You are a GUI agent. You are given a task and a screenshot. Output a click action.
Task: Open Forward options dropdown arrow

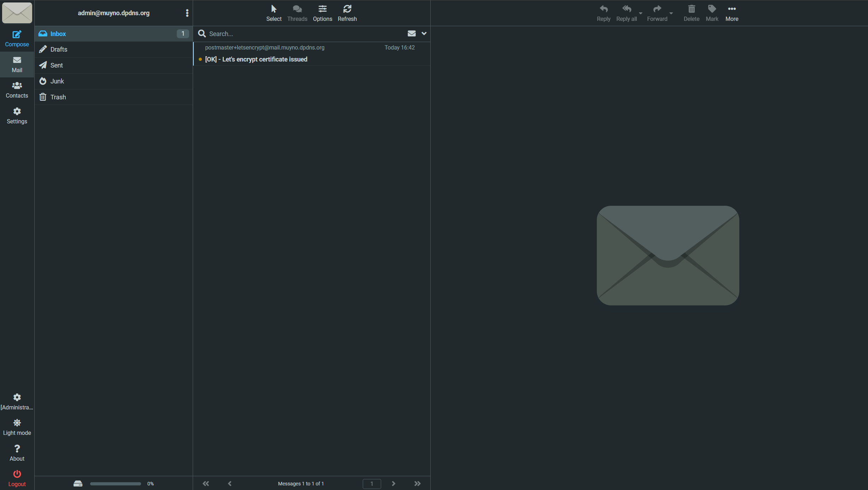coord(671,13)
